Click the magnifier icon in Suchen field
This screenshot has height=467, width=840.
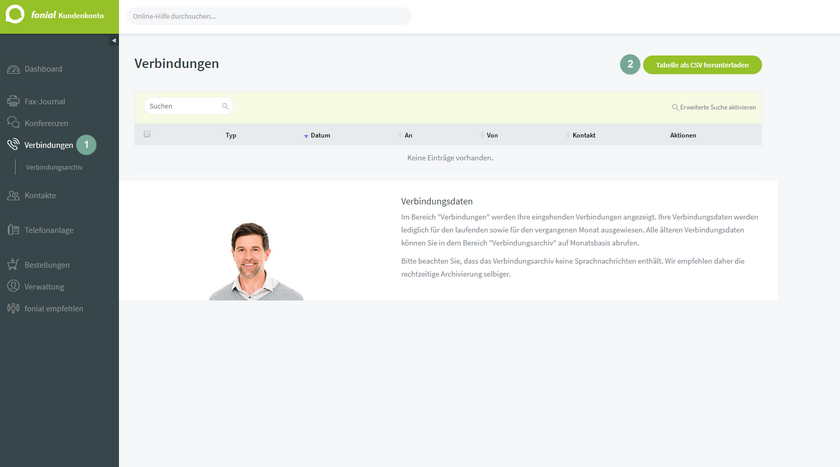coord(225,106)
